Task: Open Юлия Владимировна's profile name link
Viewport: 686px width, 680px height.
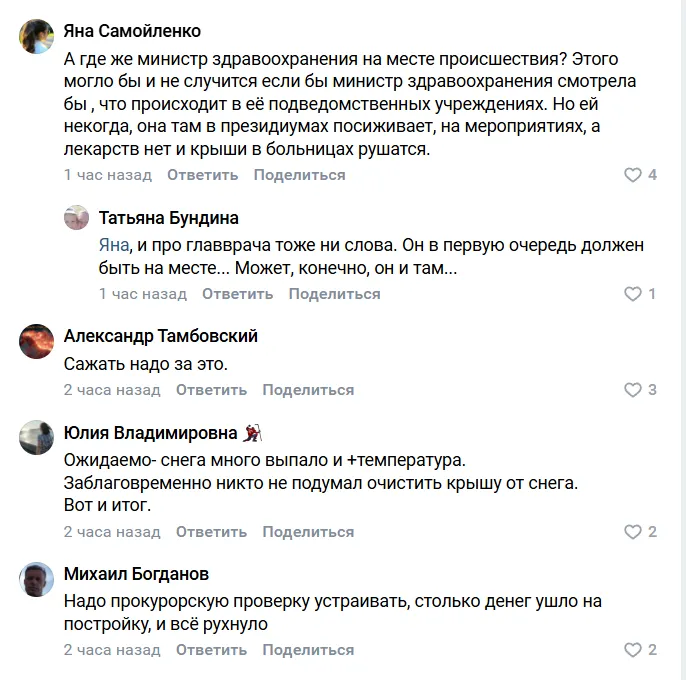Action: click(150, 433)
